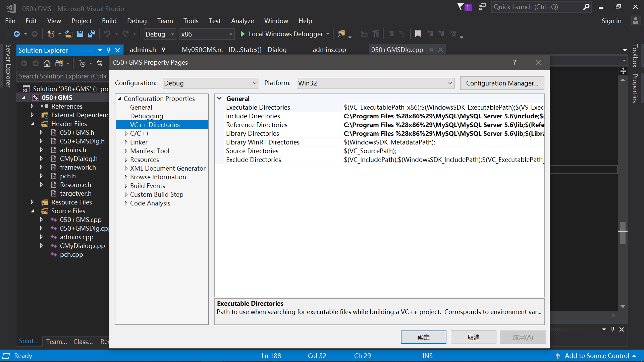The height and width of the screenshot is (362, 644).
Task: Click the Home icon in Solution Explorer
Action: click(x=47, y=63)
